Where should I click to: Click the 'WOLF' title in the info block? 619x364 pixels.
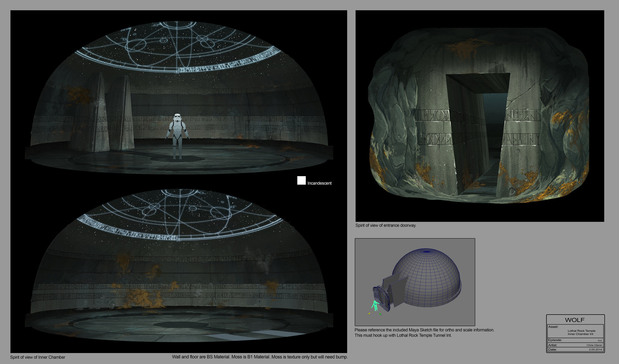(575, 320)
